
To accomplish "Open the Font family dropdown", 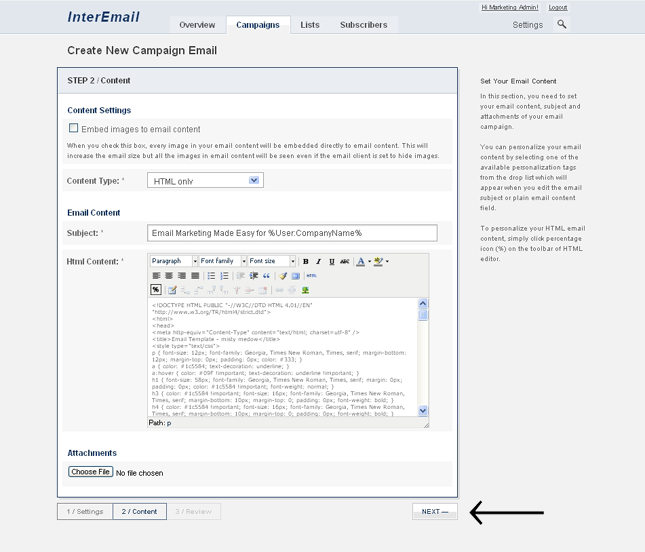I will click(x=222, y=261).
